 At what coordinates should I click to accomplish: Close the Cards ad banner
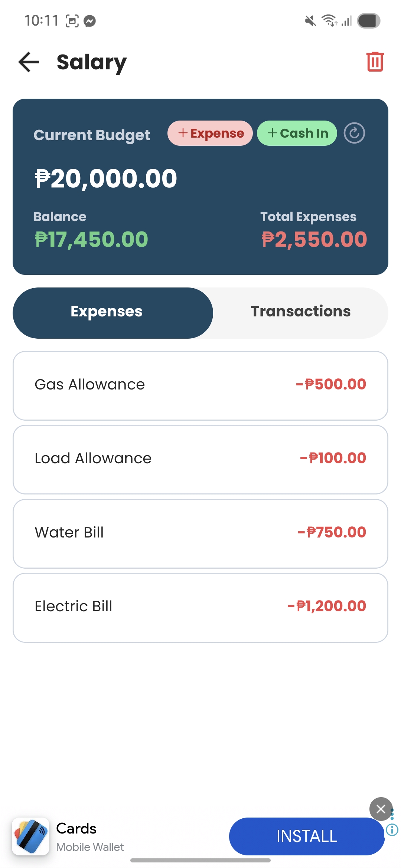tap(381, 809)
